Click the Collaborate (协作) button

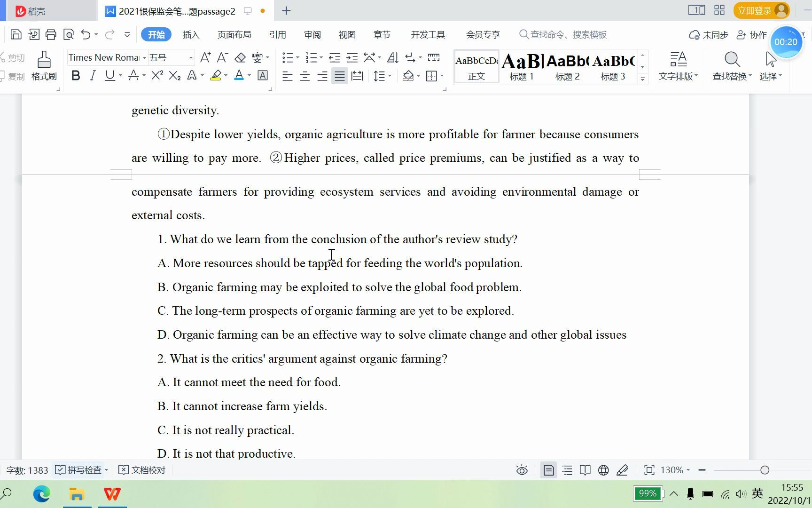[752, 35]
